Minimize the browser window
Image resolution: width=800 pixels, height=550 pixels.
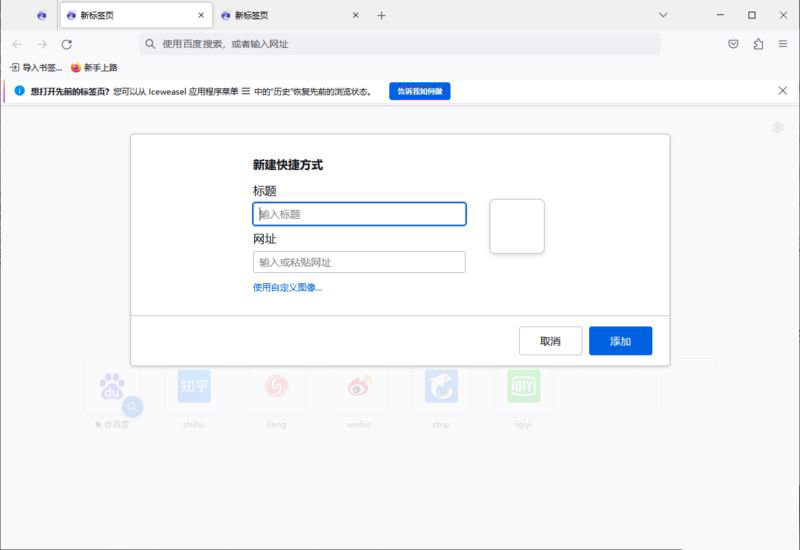[x=720, y=15]
